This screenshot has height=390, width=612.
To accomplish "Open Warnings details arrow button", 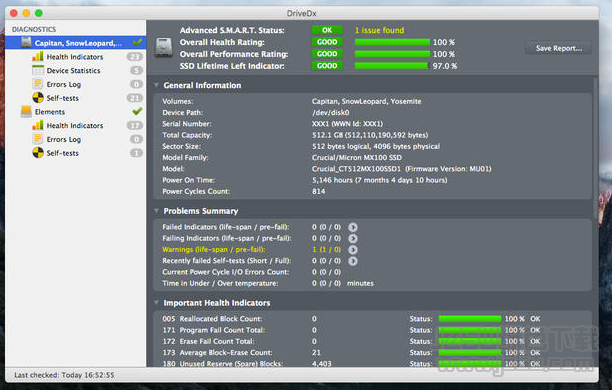I will [x=352, y=250].
